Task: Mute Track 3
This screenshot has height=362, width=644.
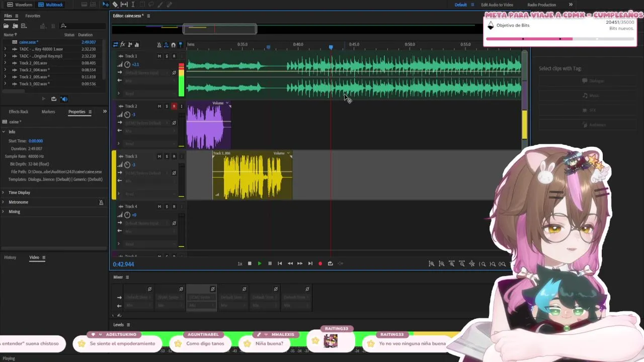Action: [159, 157]
